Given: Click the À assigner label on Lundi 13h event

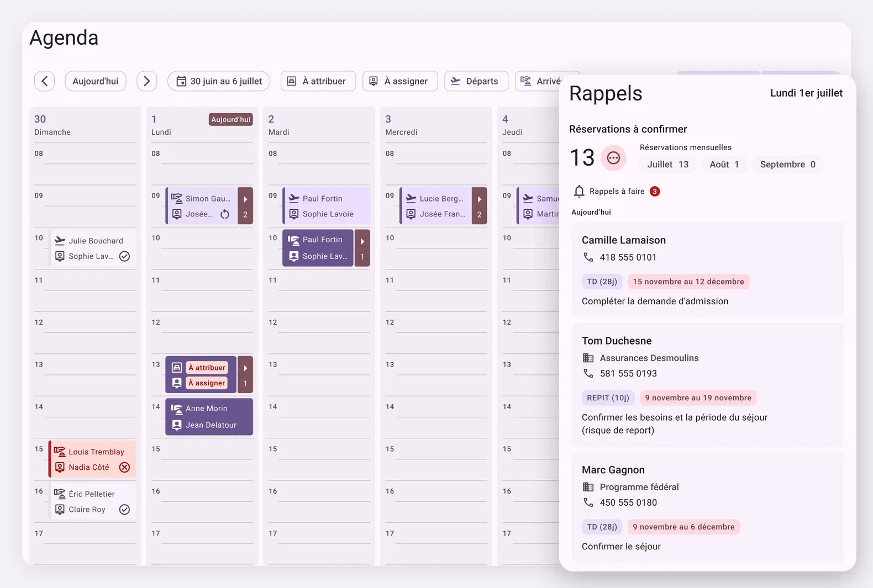Looking at the screenshot, I should coord(207,383).
